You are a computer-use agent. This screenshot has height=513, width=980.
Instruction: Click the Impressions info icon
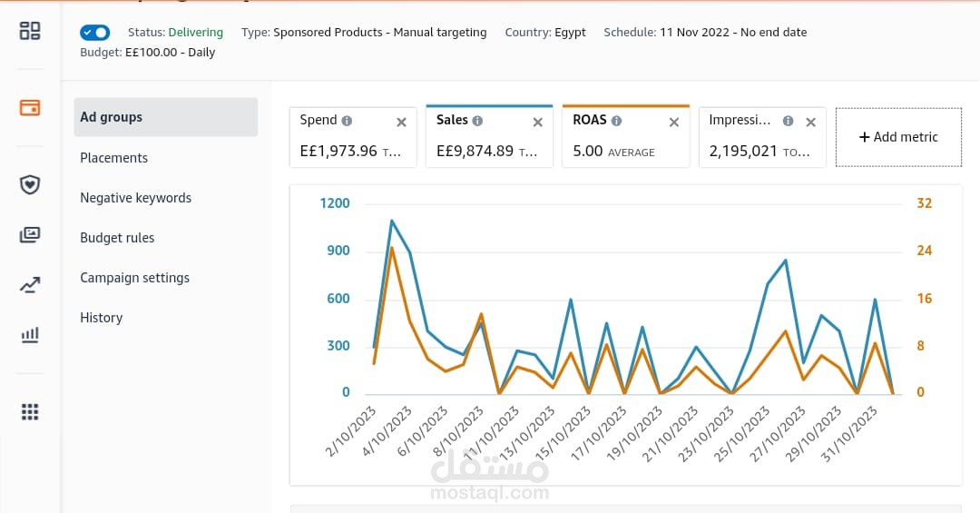789,121
